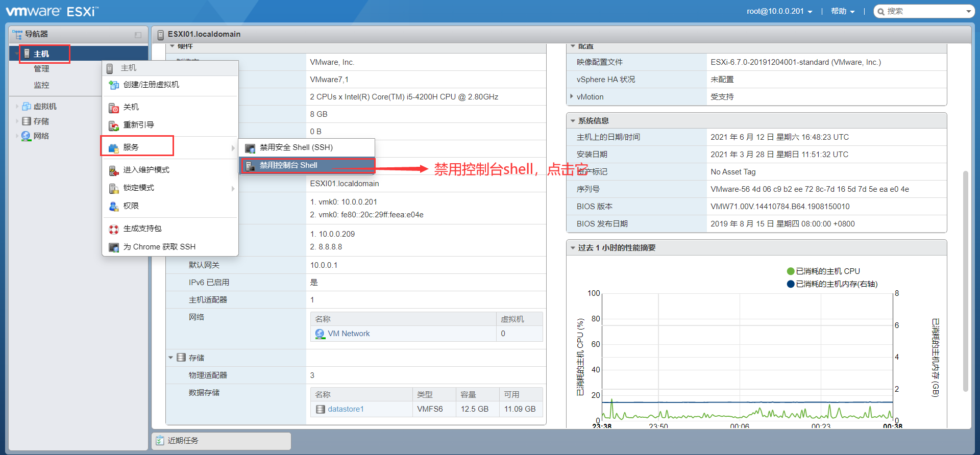Viewport: 980px width, 455px height.
Task: Open the root@10.0.0.201 user dropdown
Action: click(x=779, y=11)
